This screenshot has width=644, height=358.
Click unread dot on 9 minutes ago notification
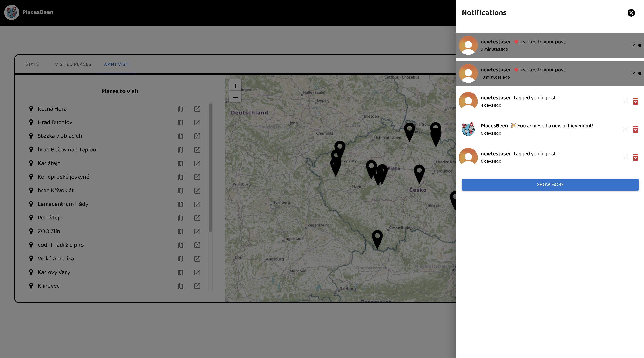pos(639,45)
